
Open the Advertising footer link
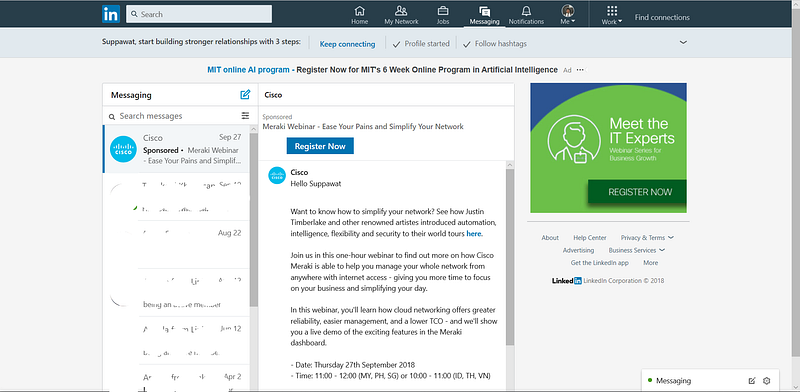pyautogui.click(x=579, y=251)
